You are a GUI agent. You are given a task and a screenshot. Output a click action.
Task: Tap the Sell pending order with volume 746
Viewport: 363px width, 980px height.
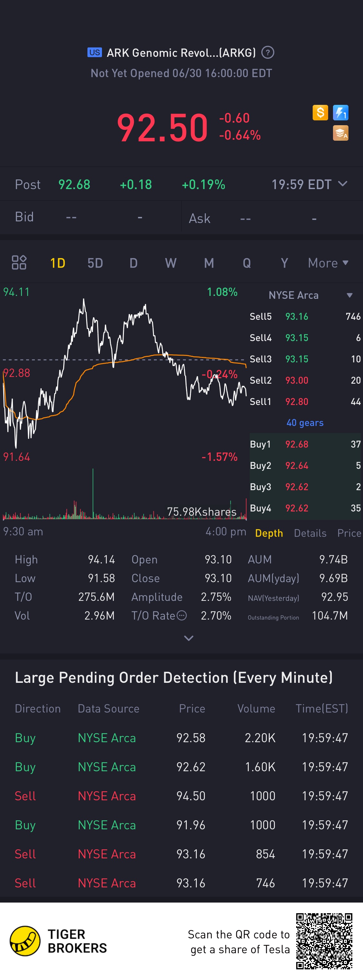pos(181,883)
